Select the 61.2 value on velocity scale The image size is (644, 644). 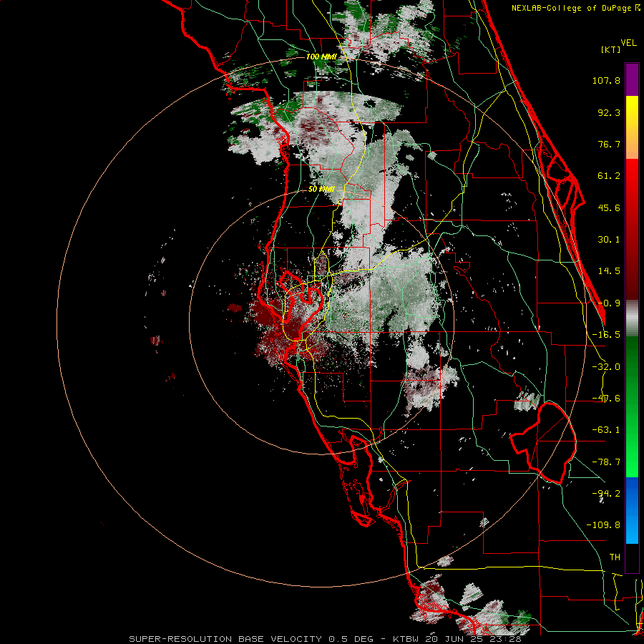pos(609,176)
